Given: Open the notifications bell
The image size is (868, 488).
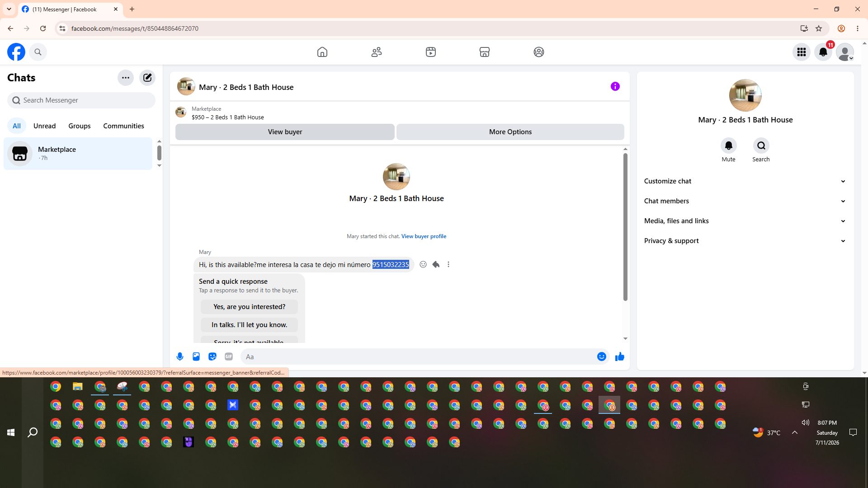Looking at the screenshot, I should click(x=823, y=52).
